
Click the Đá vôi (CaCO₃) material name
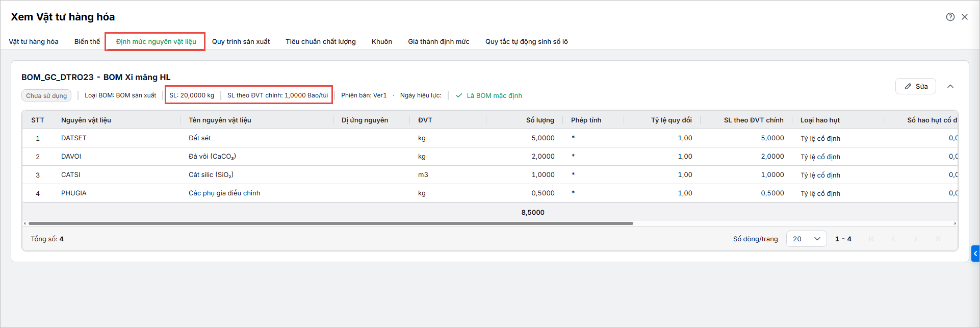click(x=212, y=157)
